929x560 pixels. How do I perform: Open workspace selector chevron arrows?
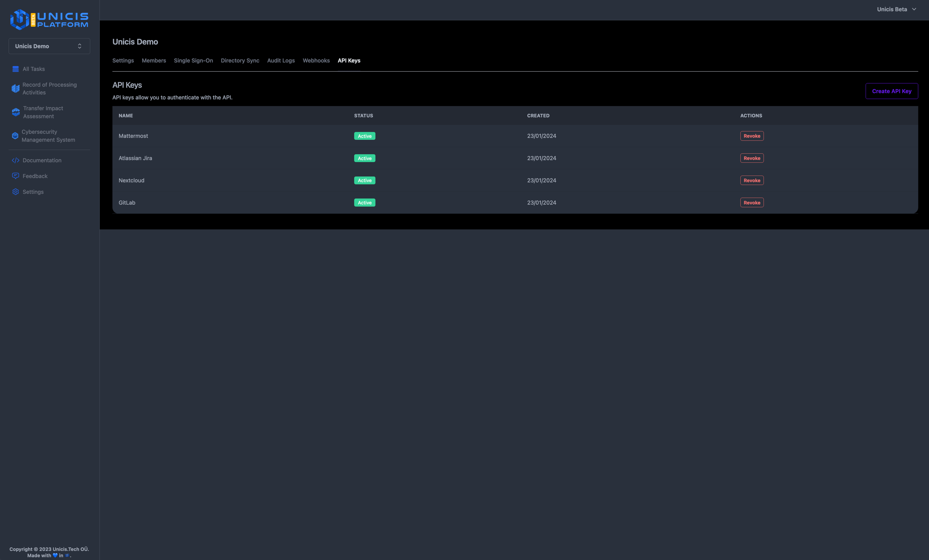click(x=80, y=46)
